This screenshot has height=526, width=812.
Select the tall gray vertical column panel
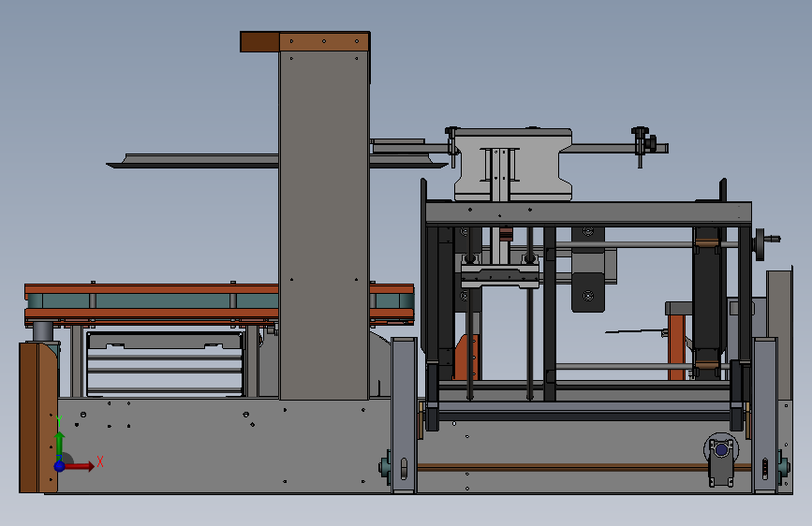[x=324, y=226]
